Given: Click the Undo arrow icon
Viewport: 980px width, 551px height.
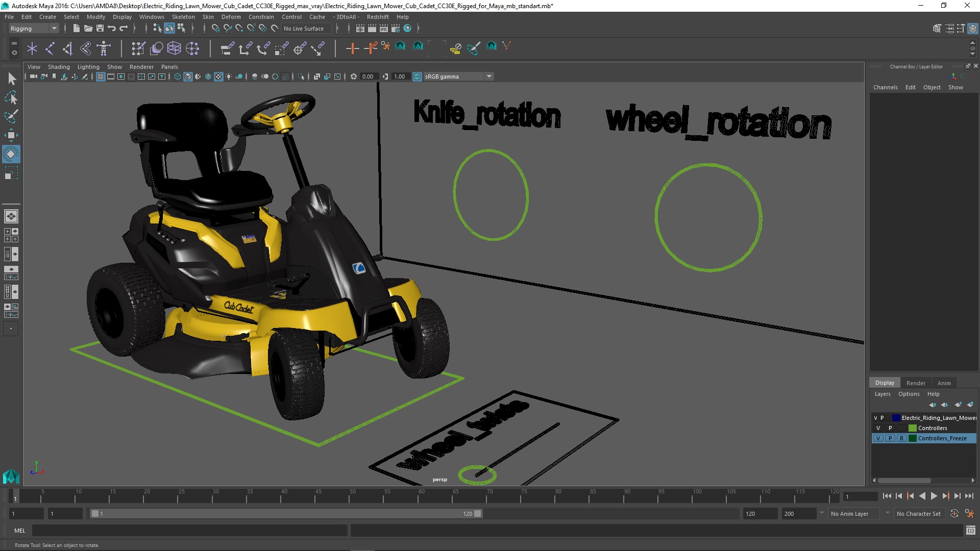Looking at the screenshot, I should click(x=112, y=29).
